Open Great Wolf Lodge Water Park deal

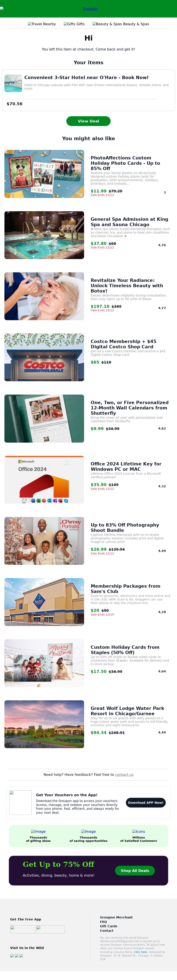128,711
